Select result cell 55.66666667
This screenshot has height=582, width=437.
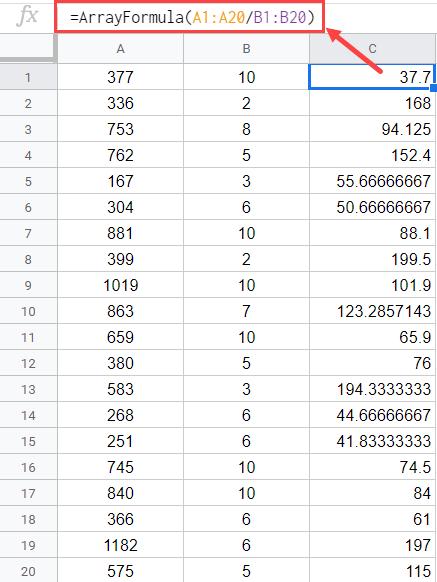click(x=372, y=181)
